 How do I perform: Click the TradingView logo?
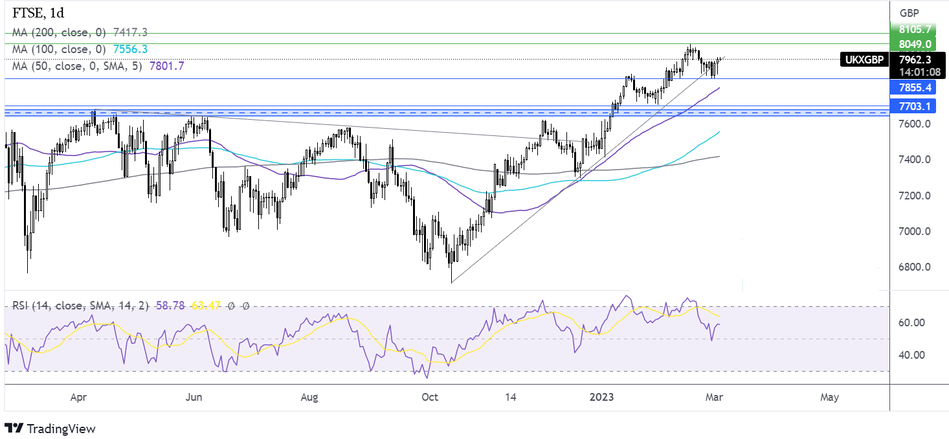50,428
